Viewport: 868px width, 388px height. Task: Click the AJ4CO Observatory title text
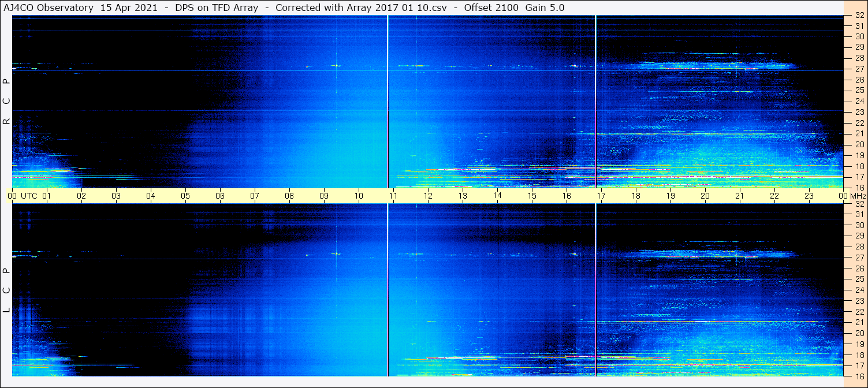point(49,8)
